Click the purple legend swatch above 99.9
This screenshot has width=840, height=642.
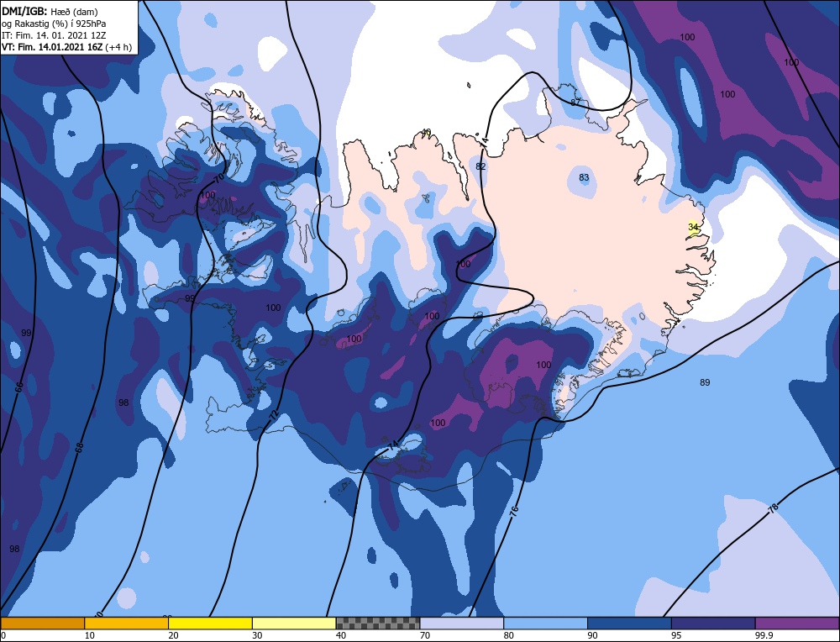click(x=797, y=623)
